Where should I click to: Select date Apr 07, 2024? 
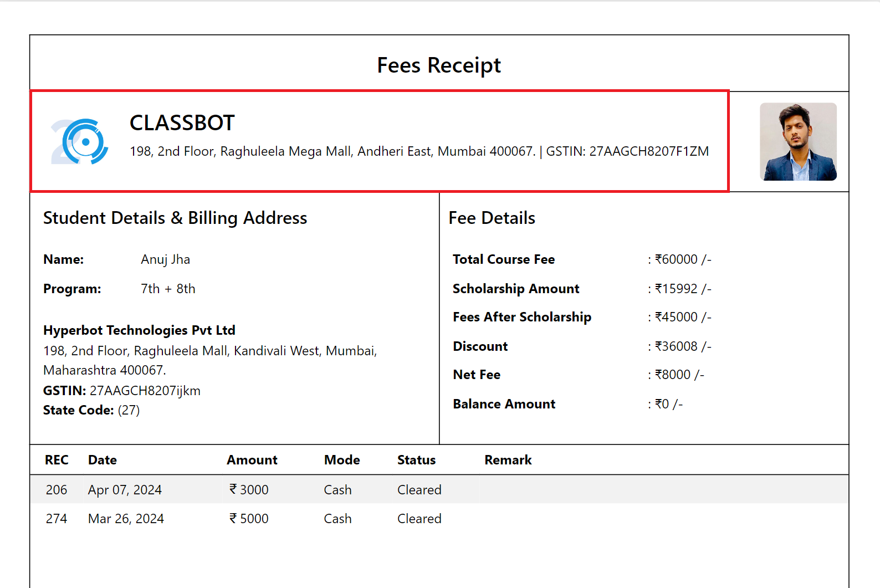[125, 490]
